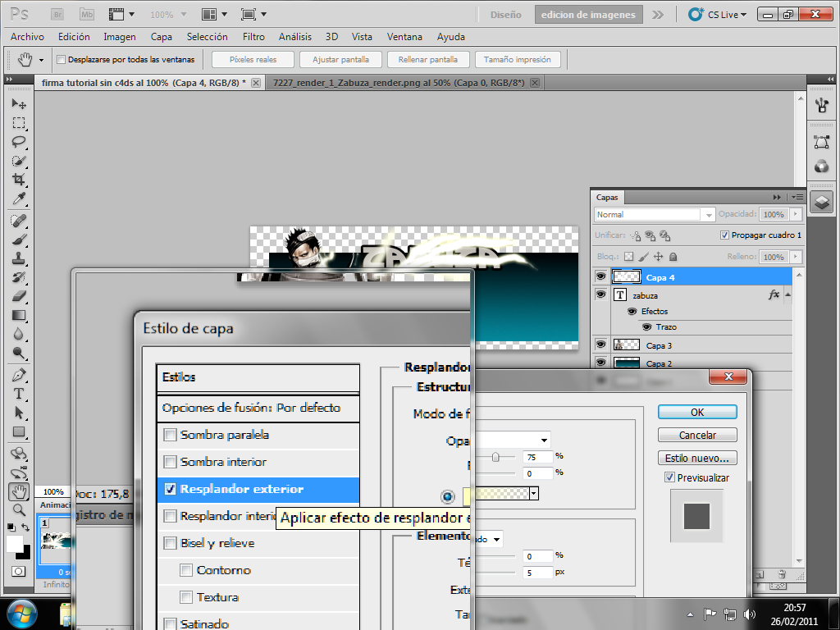The height and width of the screenshot is (630, 840).
Task: Toggle Quick Mask mode icon
Action: 19,572
